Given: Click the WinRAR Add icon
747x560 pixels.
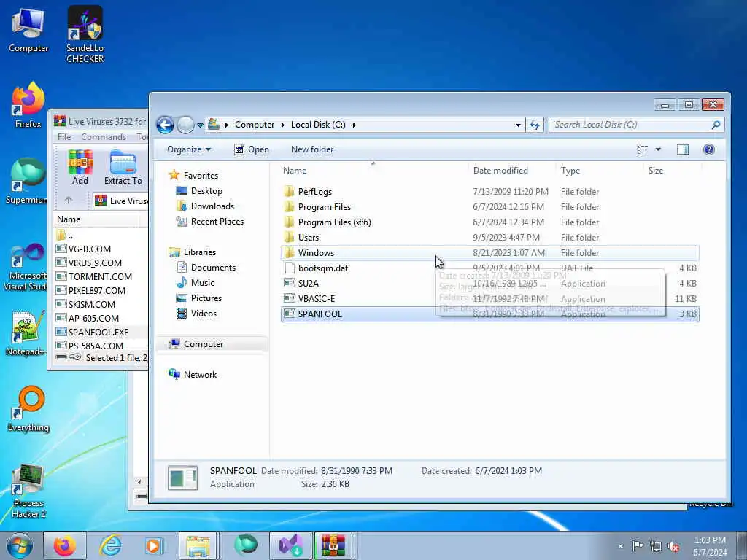Looking at the screenshot, I should point(80,167).
